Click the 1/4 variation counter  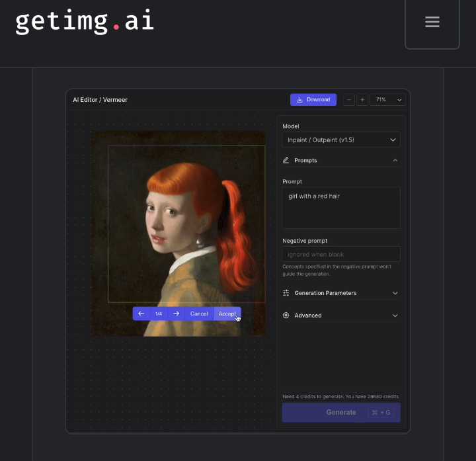pyautogui.click(x=159, y=314)
